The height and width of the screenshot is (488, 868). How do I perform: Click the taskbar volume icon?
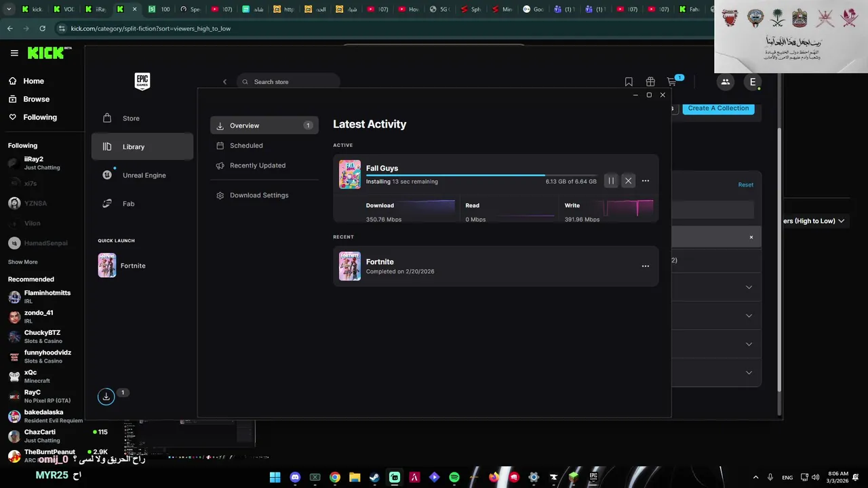[x=815, y=477]
